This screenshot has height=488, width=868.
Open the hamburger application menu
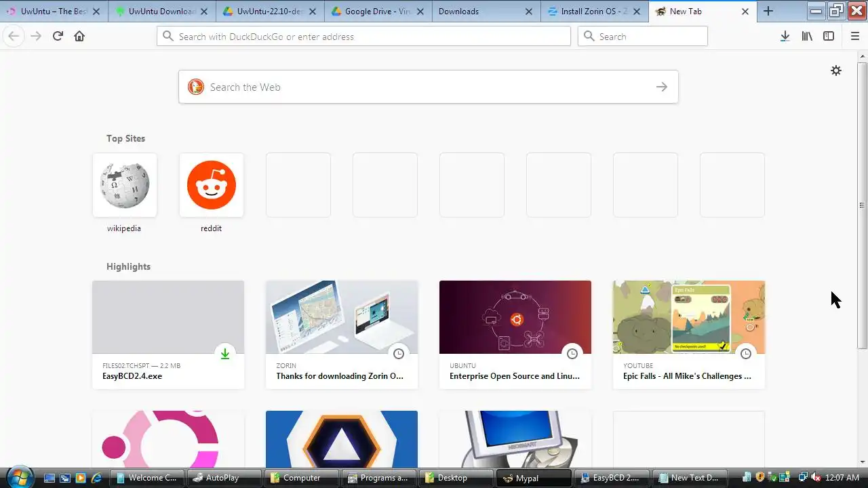[854, 36]
